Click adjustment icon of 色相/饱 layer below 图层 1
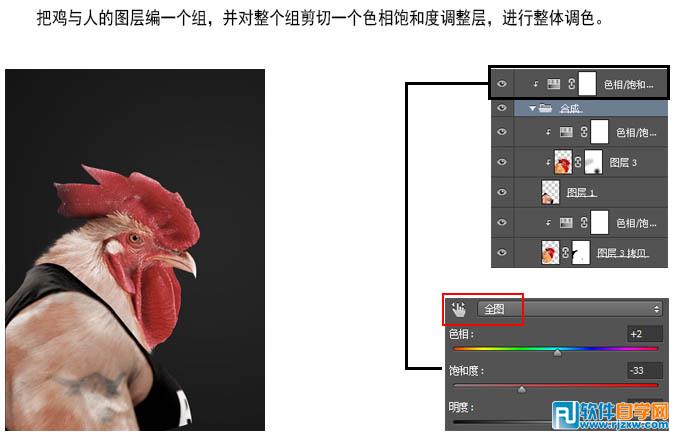 coord(566,222)
